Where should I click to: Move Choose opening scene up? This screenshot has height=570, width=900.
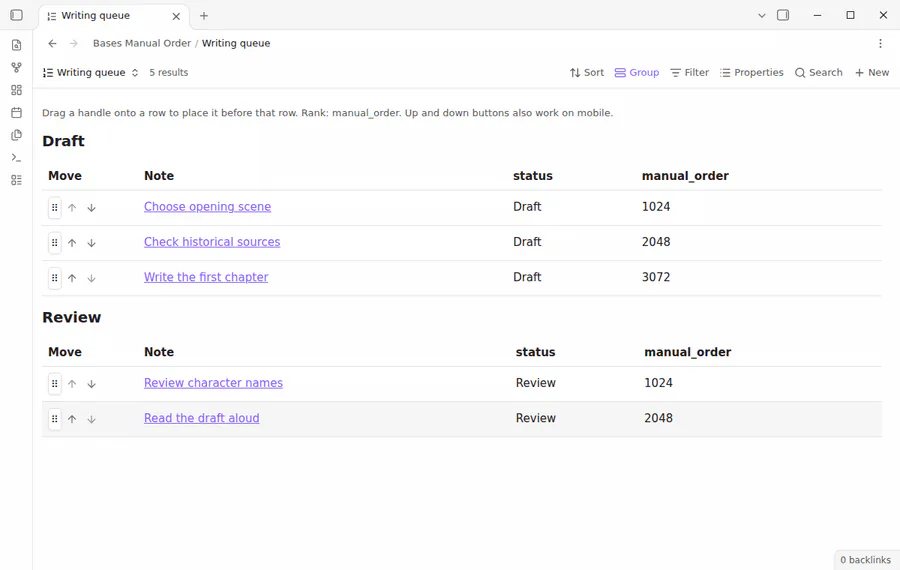point(72,208)
